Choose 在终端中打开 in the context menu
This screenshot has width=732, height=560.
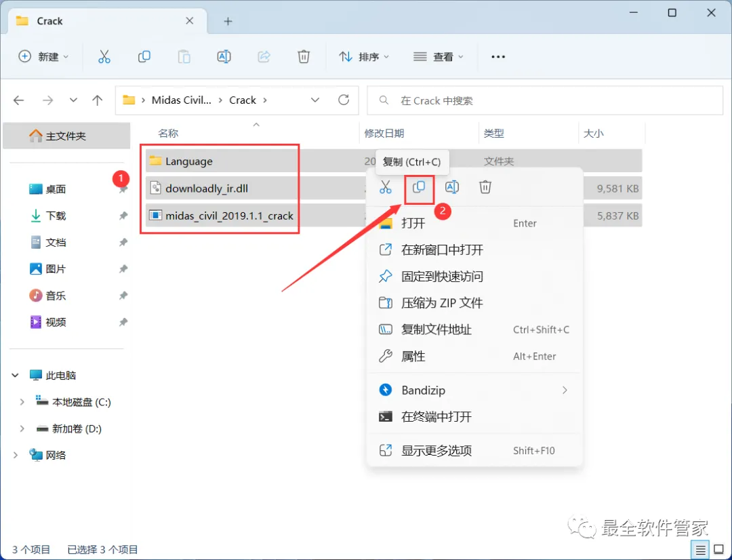coord(474,417)
